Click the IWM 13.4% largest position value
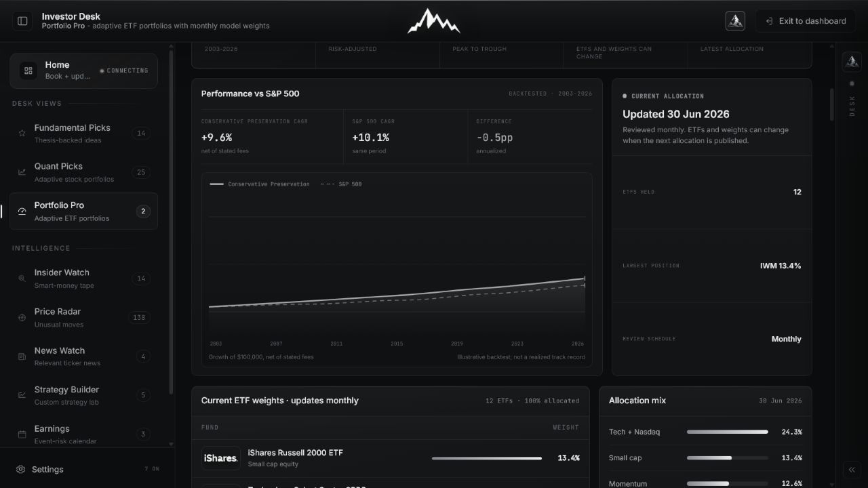868x488 pixels. (781, 266)
